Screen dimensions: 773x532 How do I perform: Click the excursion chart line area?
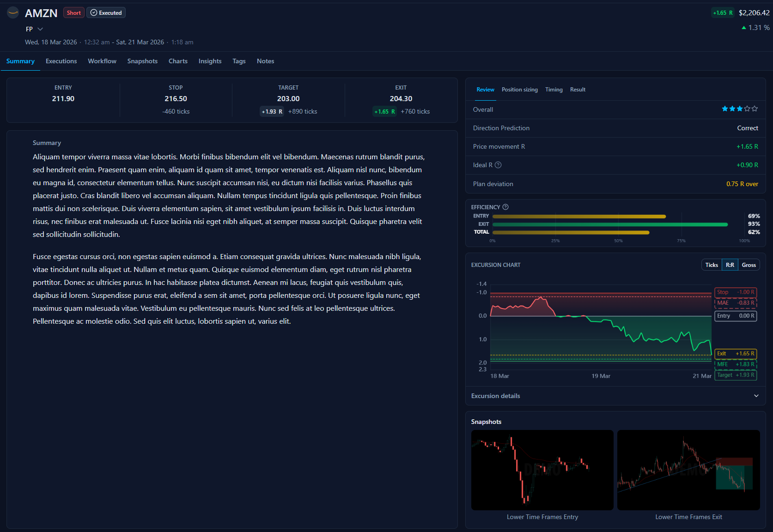pyautogui.click(x=601, y=328)
